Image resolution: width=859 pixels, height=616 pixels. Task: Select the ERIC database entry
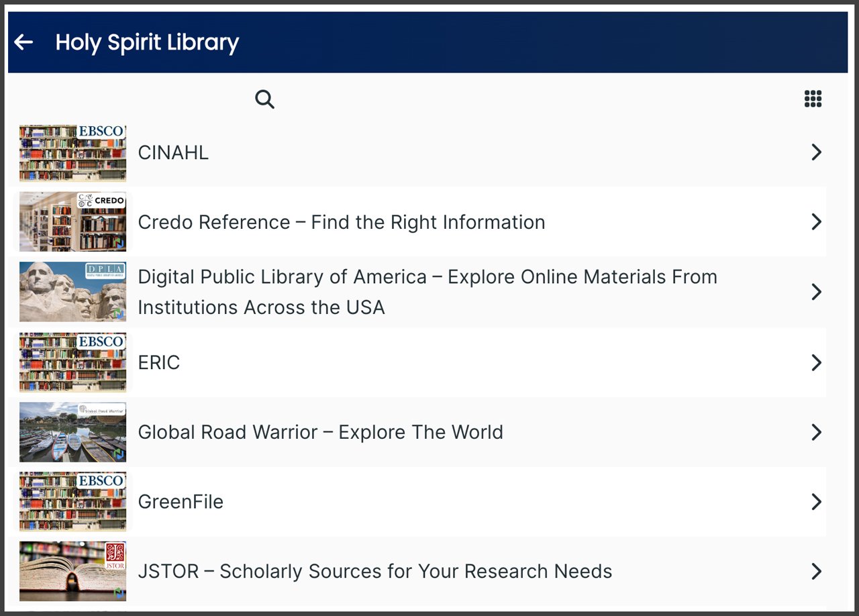pos(159,362)
